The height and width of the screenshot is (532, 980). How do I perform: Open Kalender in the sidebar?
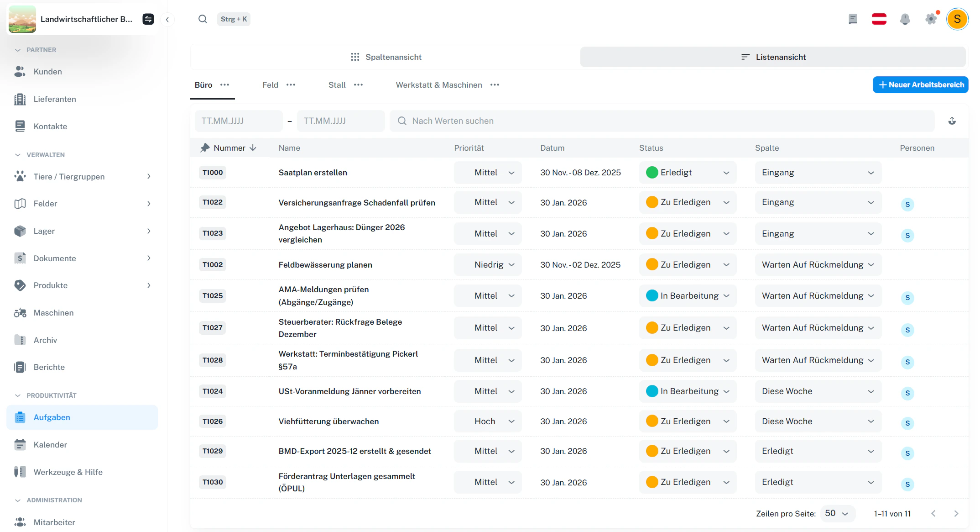click(50, 445)
